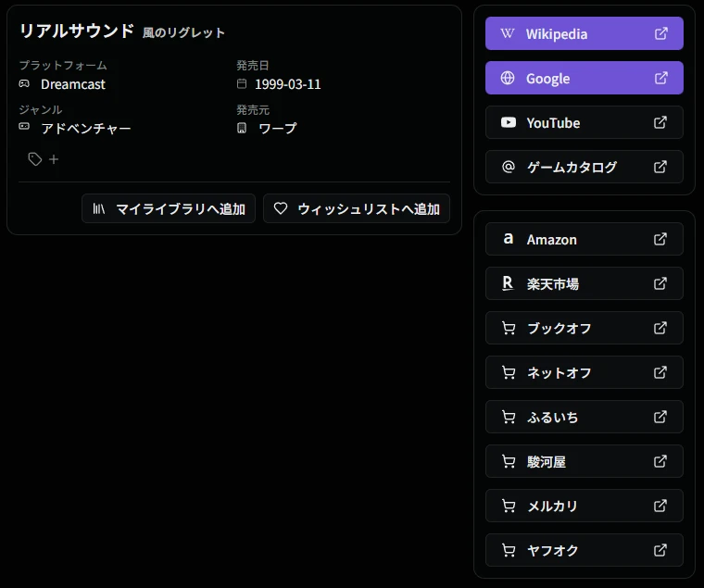Click the external-link arrow on YouTube row
Image resolution: width=704 pixels, height=588 pixels.
(x=660, y=122)
